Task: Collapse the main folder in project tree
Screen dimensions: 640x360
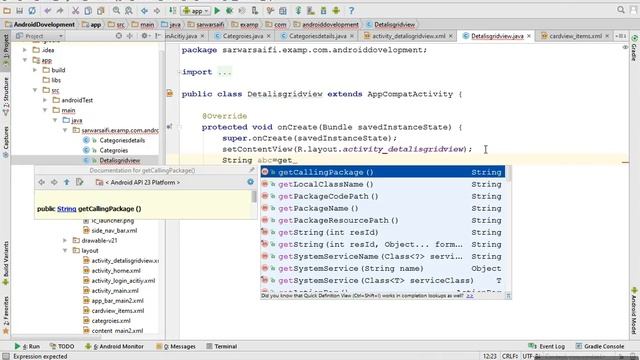Action: (x=45, y=110)
